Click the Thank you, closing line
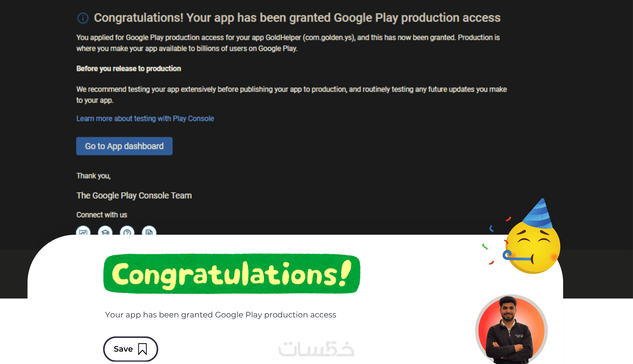Image resolution: width=633 pixels, height=364 pixels. (93, 176)
